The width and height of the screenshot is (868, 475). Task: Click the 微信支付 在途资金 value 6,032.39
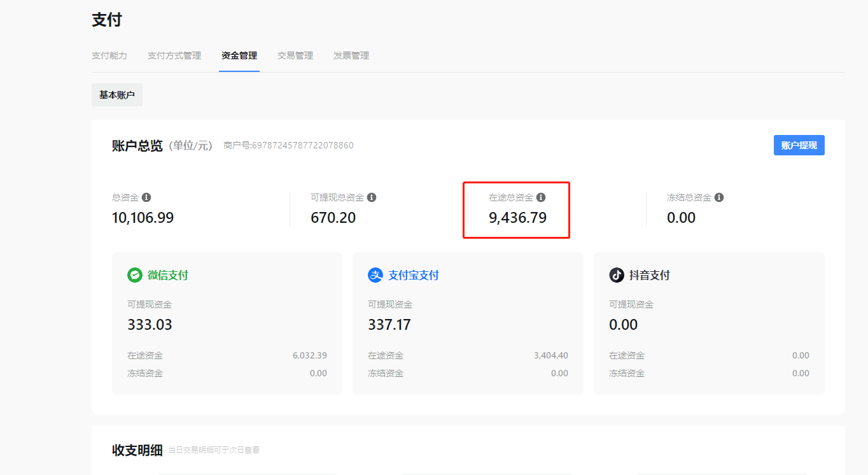pos(310,355)
